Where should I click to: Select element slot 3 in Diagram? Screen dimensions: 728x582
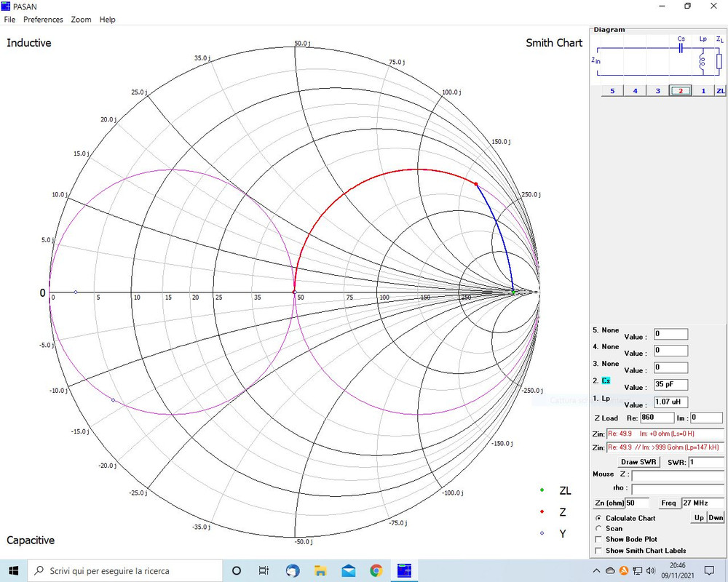(x=658, y=91)
